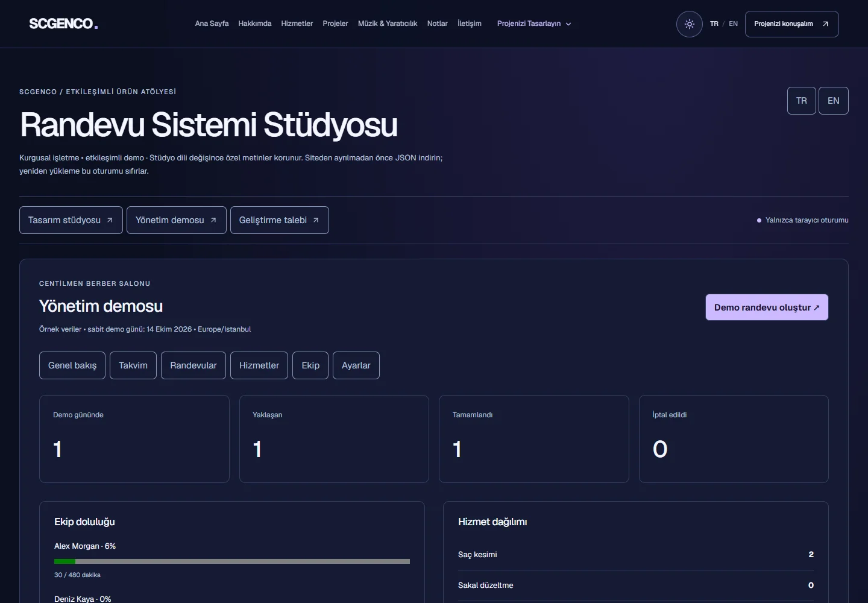Image resolution: width=868 pixels, height=603 pixels.
Task: Open Müzik & Yaratıcılık page
Action: 388,24
